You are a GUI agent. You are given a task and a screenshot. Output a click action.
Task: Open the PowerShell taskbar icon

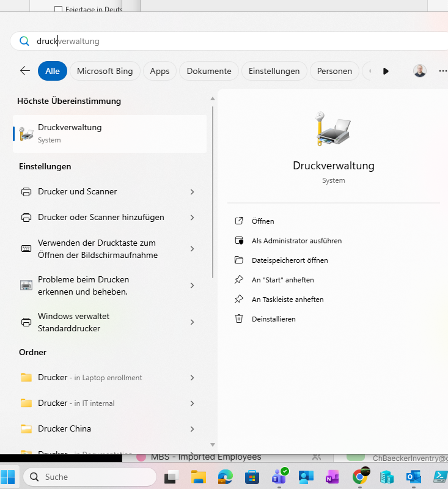tap(441, 477)
